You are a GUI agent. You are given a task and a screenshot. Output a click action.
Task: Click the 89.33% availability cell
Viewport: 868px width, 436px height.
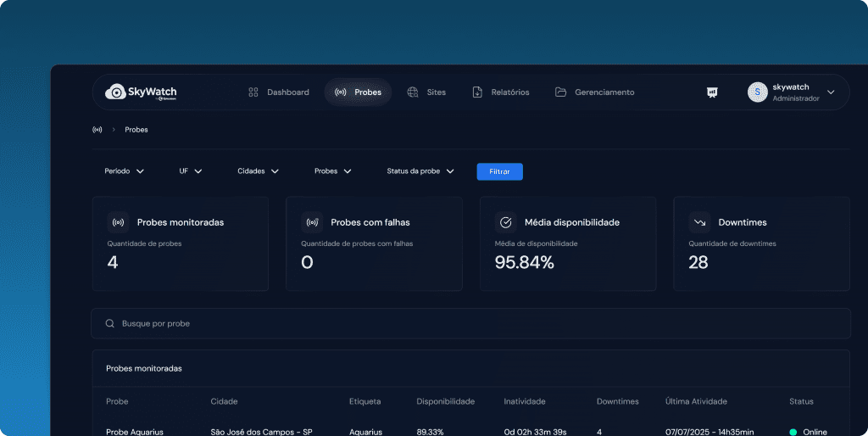click(430, 432)
